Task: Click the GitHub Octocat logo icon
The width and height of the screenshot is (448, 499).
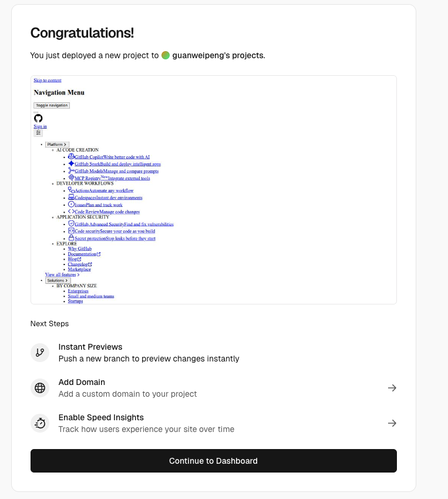Action: point(38,118)
